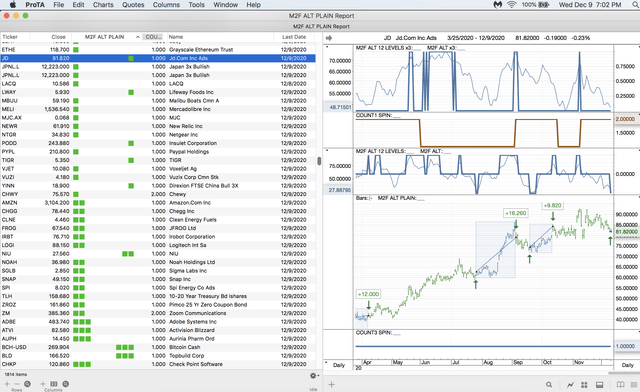The height and width of the screenshot is (392, 640).
Task: Select the BCH-USD Bitcoin Cash row
Action: click(x=158, y=347)
